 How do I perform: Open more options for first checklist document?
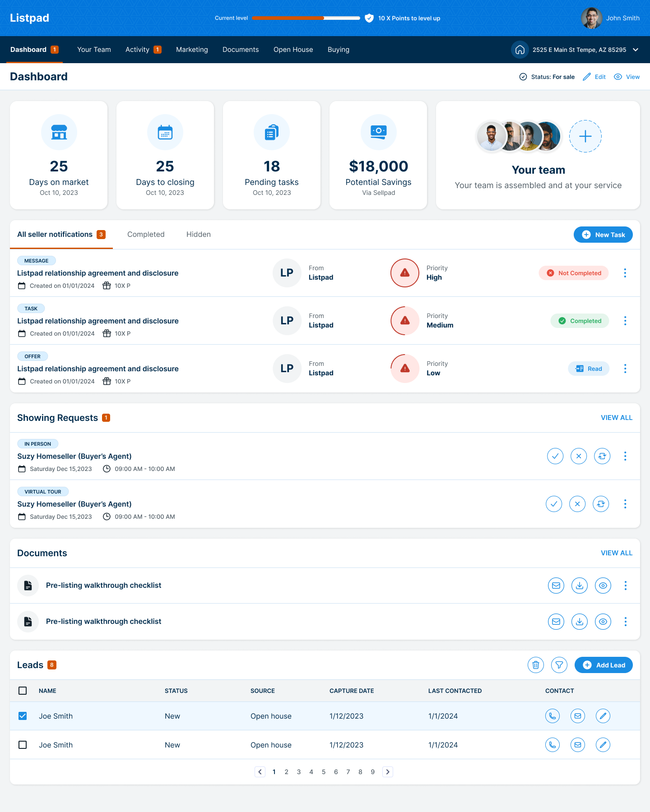coord(626,586)
